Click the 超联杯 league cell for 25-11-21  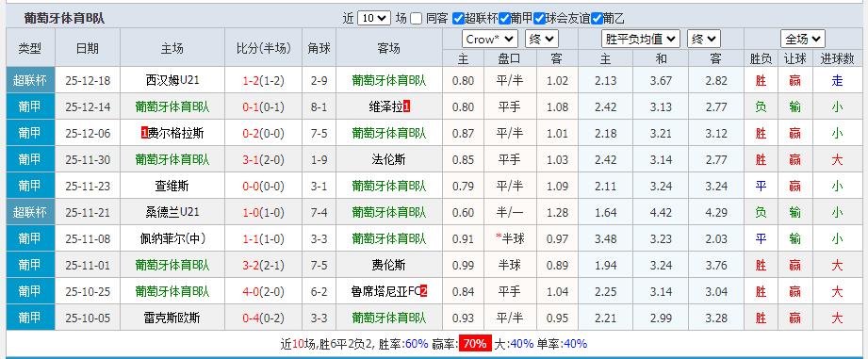(30, 212)
